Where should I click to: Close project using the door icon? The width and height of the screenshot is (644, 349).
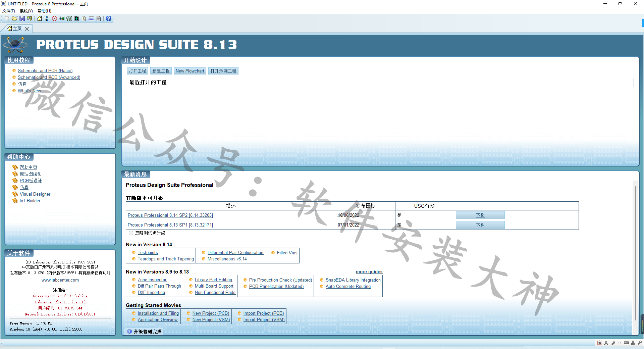pos(30,19)
